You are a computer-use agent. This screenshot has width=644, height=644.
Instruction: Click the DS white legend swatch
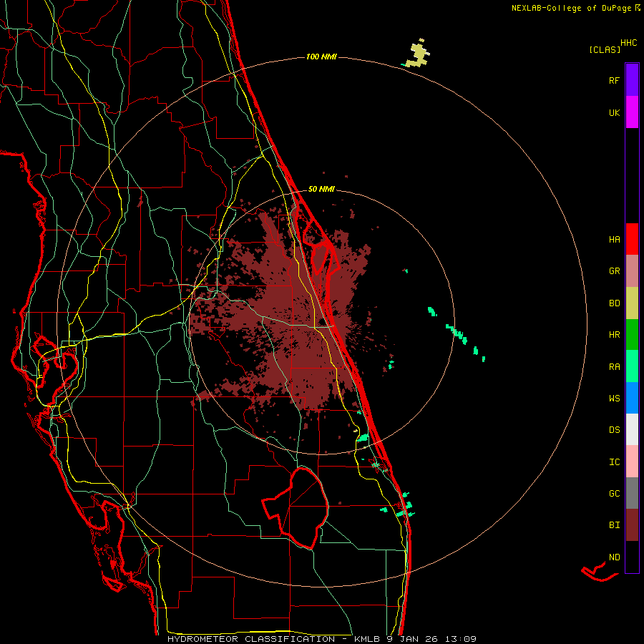pos(632,429)
